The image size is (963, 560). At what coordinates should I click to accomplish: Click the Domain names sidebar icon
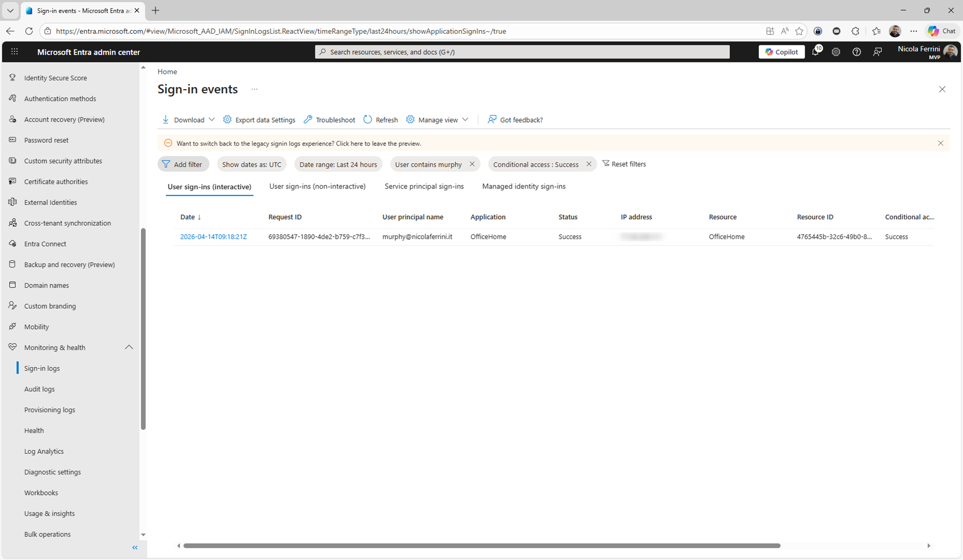click(x=12, y=285)
